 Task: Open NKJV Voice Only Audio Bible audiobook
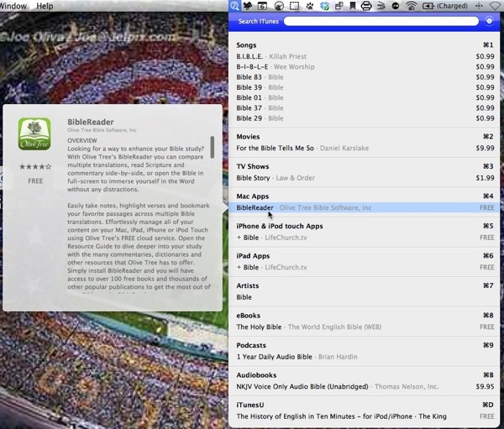(x=365, y=386)
